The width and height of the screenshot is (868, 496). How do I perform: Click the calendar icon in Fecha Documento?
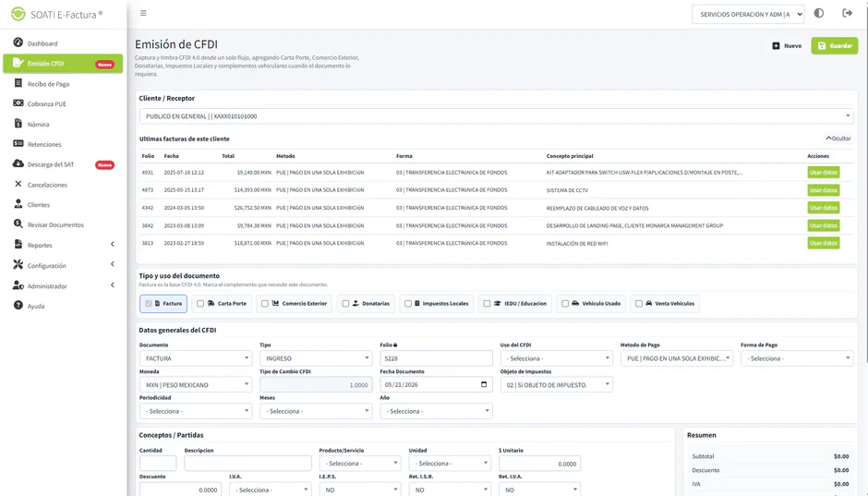(x=484, y=384)
